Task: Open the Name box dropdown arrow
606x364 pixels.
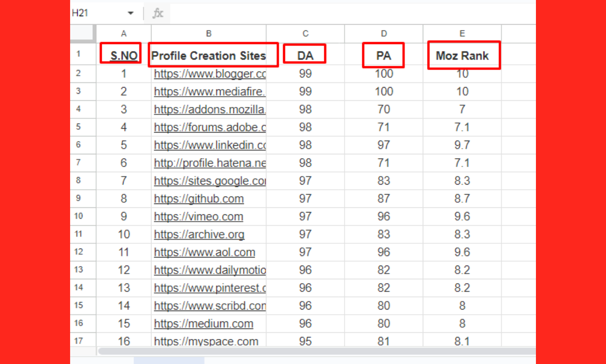Action: (131, 14)
